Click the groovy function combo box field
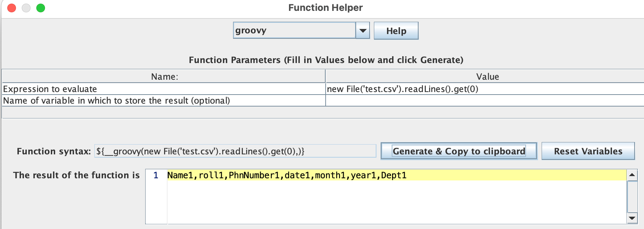644x229 pixels. pyautogui.click(x=294, y=31)
